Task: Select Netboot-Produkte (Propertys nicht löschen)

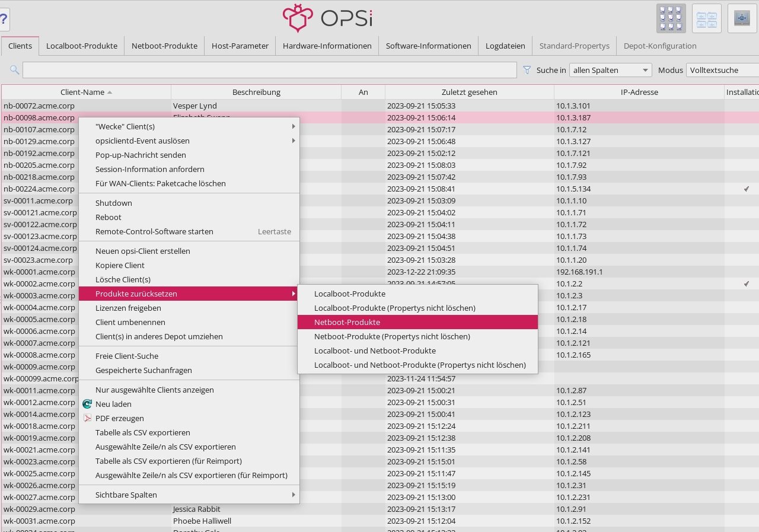Action: (x=417, y=336)
